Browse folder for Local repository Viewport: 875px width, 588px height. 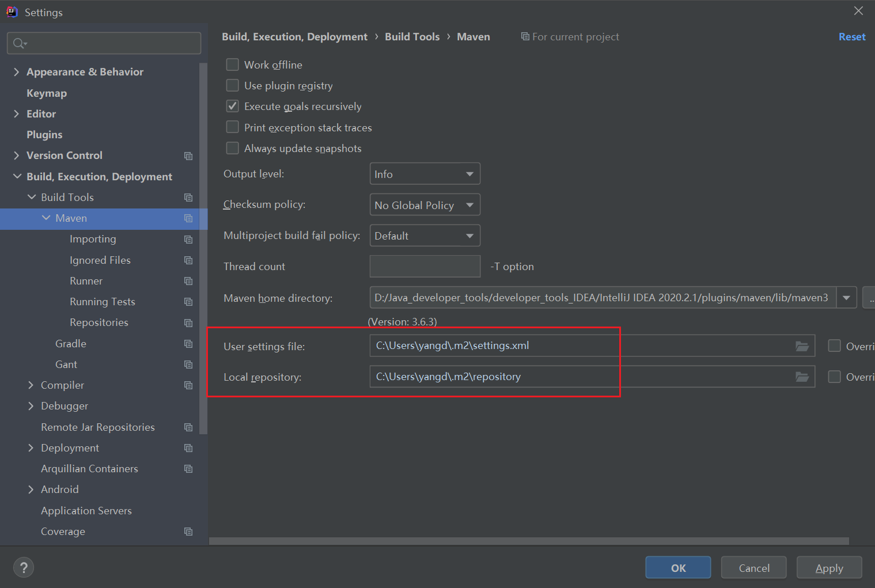point(802,377)
